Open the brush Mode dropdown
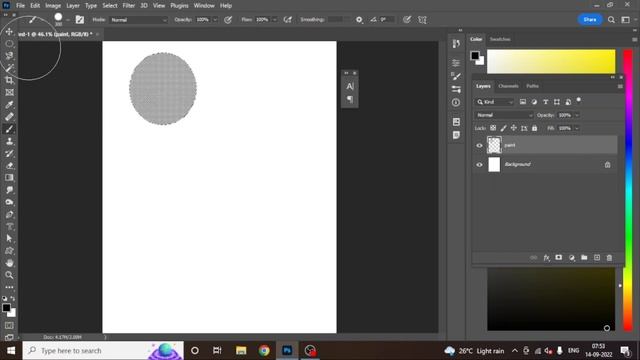 pos(139,20)
